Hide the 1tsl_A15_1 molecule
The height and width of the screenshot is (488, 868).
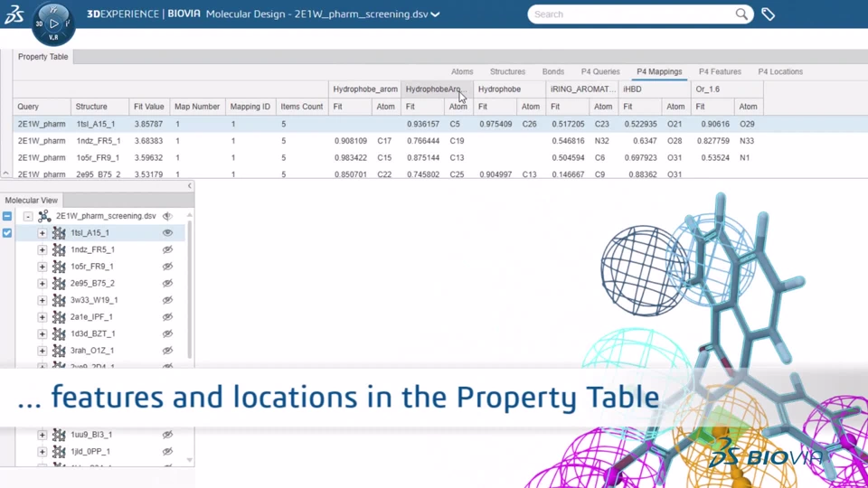point(167,233)
